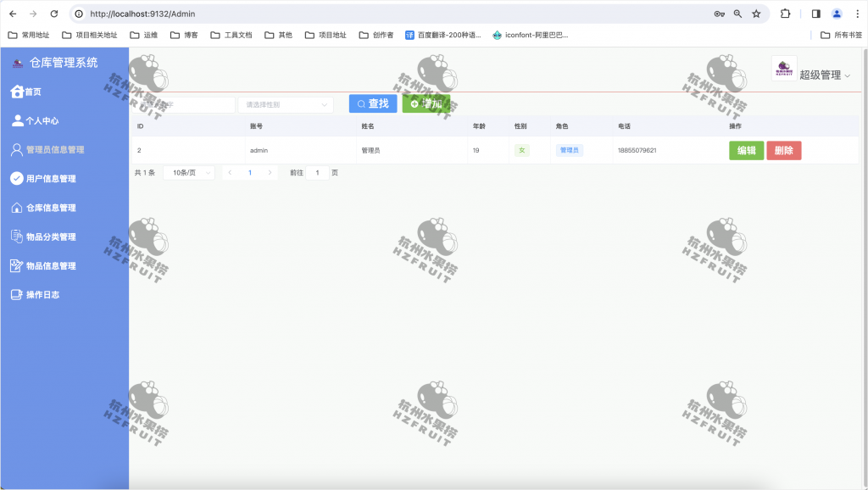Click the green 编辑 button
868x490 pixels.
coord(746,148)
